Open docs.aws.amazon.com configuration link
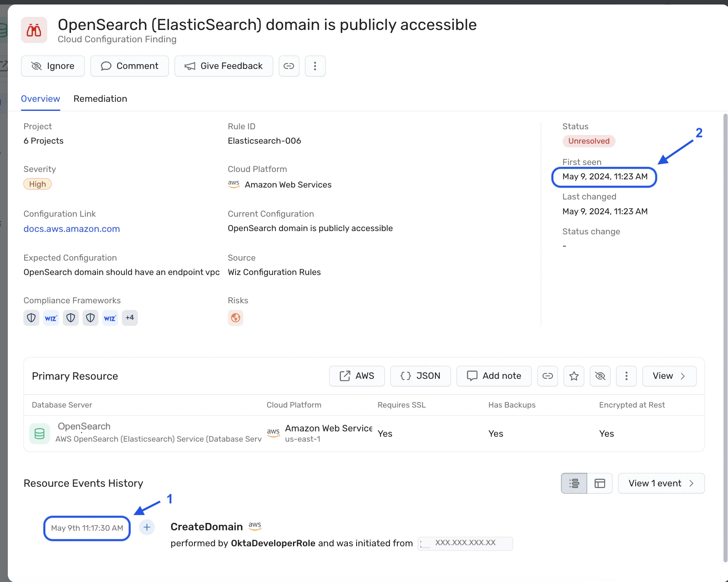Viewport: 728px width, 582px height. click(x=71, y=229)
